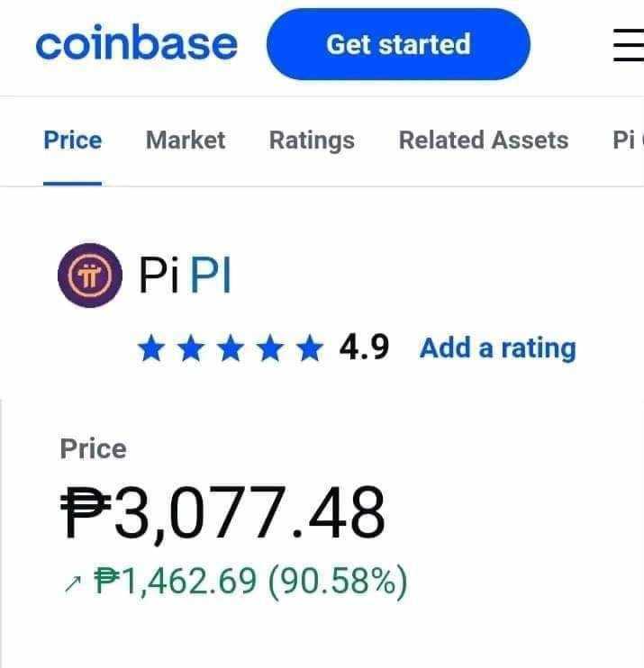Click the 4.9 rating score
644x668 pixels.
coord(364,348)
